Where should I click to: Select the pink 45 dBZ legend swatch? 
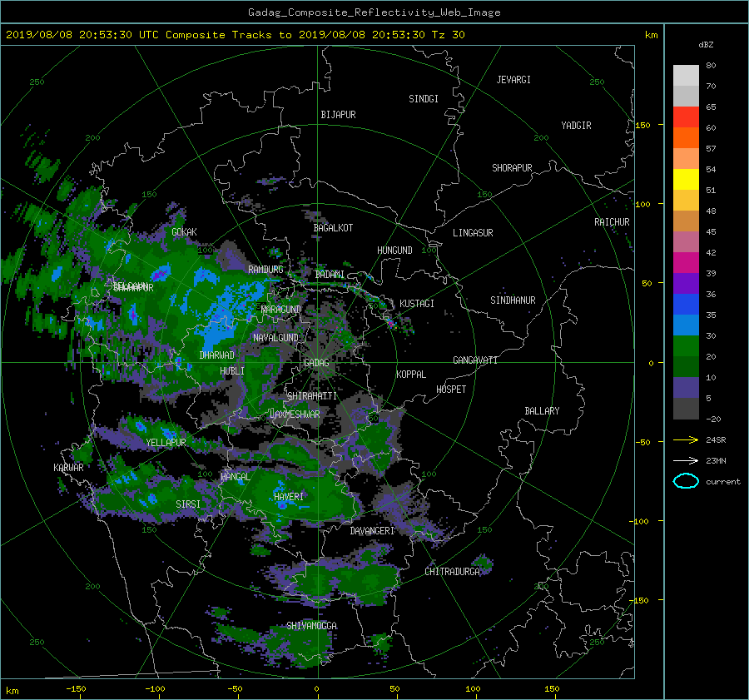(x=686, y=241)
